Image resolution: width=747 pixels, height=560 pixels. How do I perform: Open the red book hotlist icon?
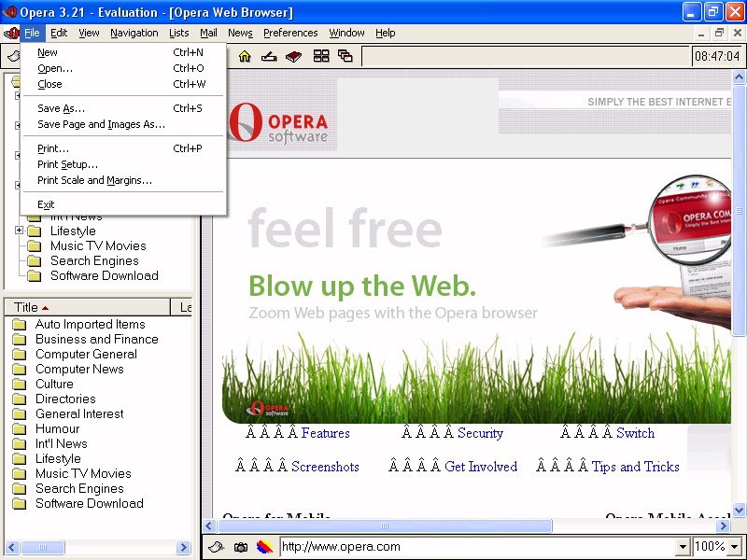(294, 56)
